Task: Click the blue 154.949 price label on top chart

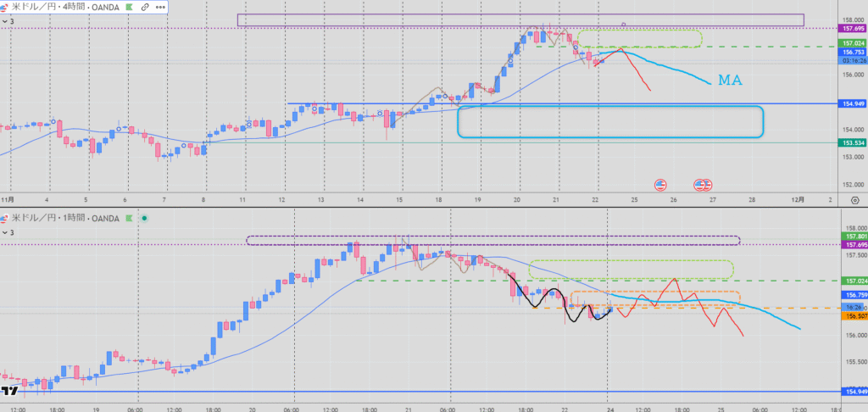Action: click(x=850, y=103)
